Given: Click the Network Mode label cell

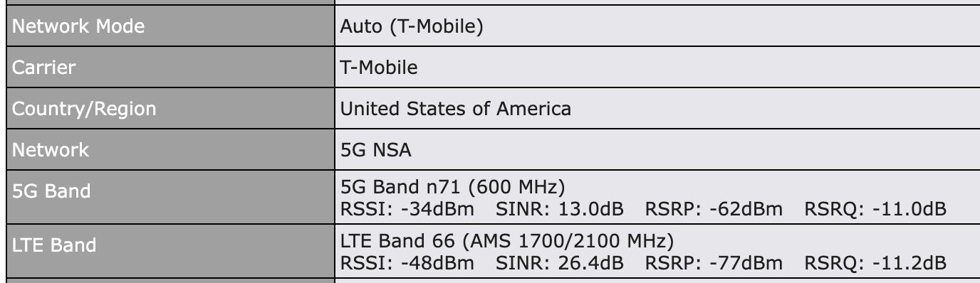Looking at the screenshot, I should 167,27.
